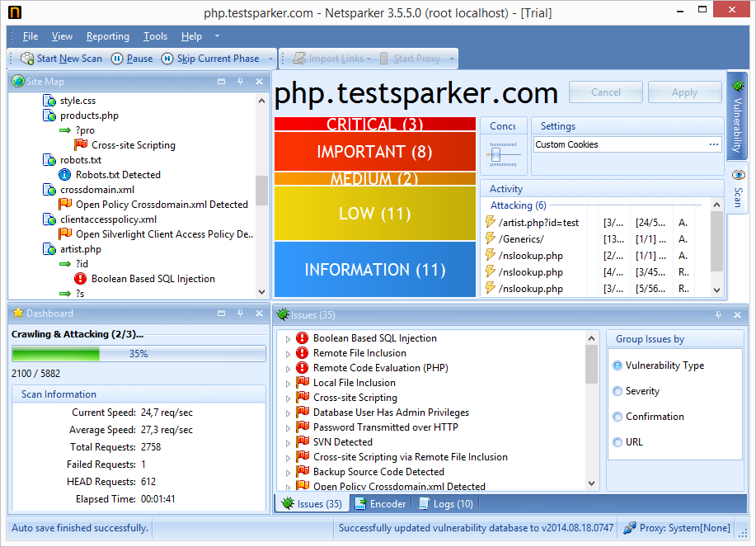Click the Cross-site Scripting flag in Site Map
The image size is (756, 547).
[81, 144]
